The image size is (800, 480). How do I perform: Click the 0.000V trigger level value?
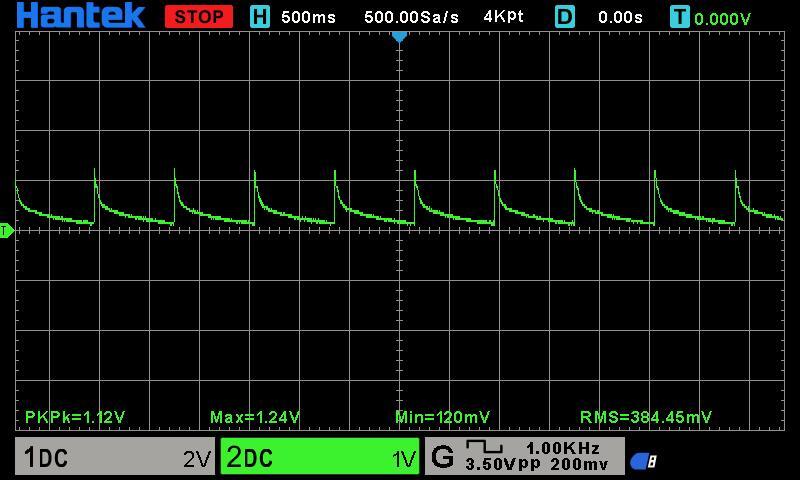[722, 19]
